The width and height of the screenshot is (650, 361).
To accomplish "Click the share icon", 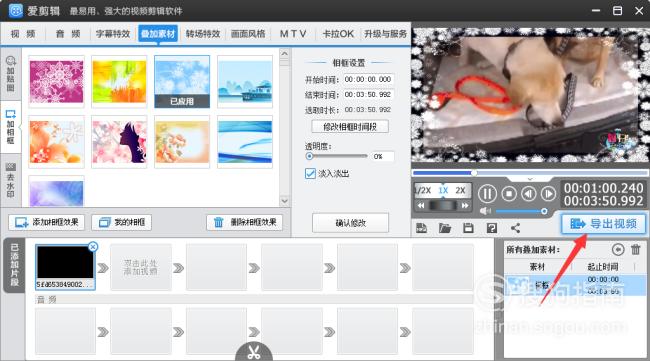I will click(x=515, y=228).
